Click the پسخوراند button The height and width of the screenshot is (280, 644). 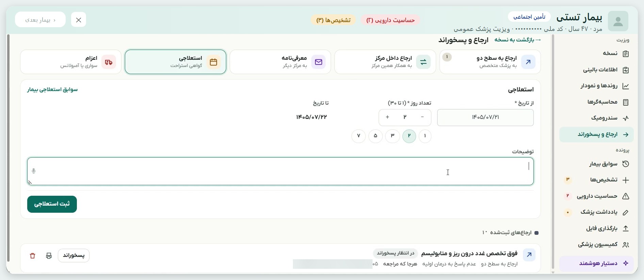point(74,256)
